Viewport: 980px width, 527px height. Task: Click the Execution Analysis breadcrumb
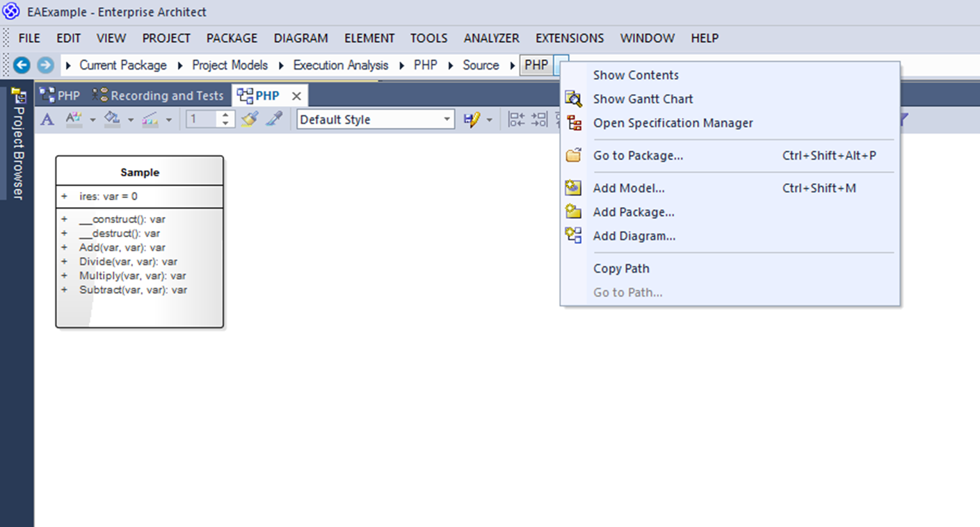coord(341,65)
